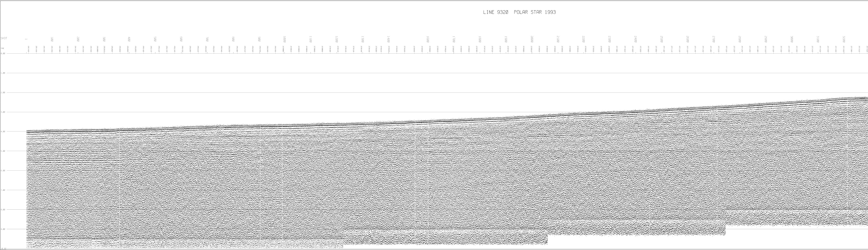Select shot label 1900
Screen dimensions: 868x250
[x=506, y=39]
